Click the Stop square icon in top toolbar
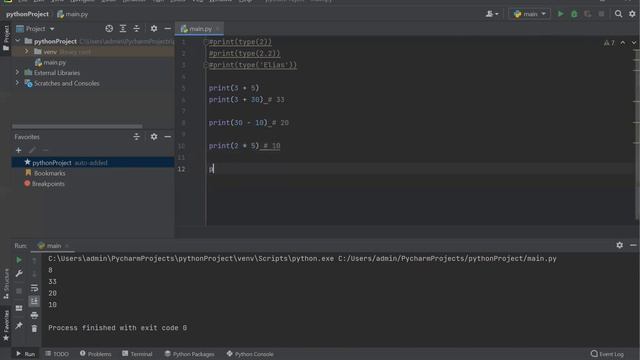The image size is (640, 360). coord(601,14)
